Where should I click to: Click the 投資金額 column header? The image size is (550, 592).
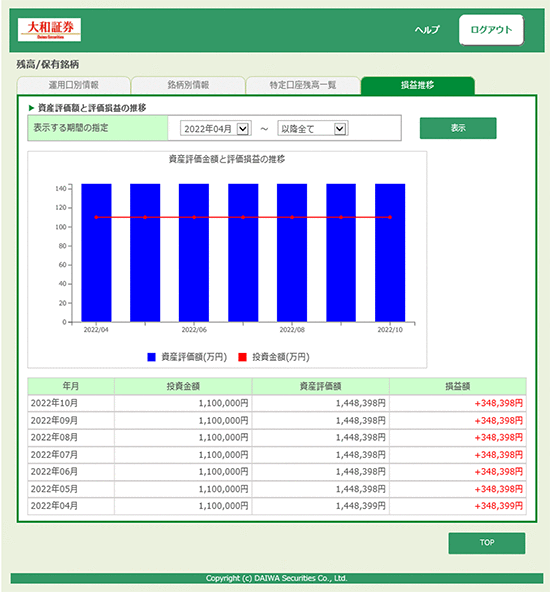pos(183,386)
